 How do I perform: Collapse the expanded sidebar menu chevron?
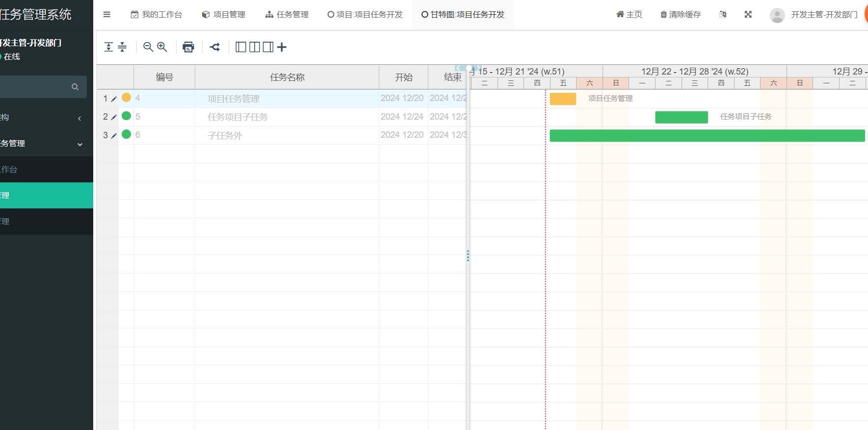click(80, 144)
